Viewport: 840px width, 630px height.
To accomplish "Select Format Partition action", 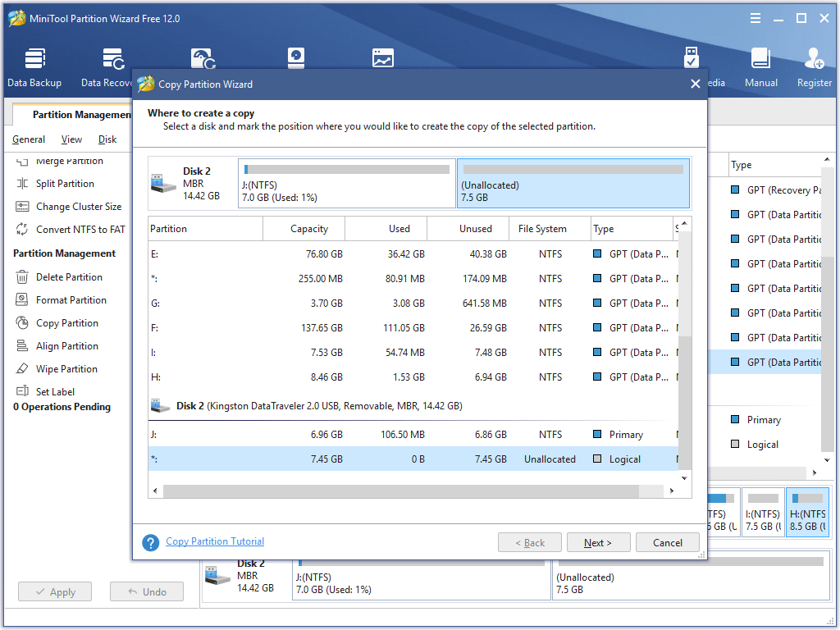I will 62,300.
